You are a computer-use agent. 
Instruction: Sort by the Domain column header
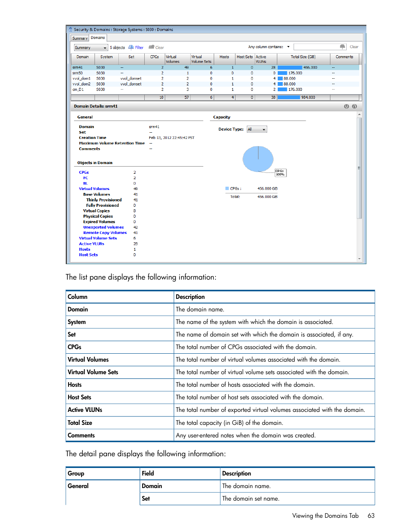(82, 59)
